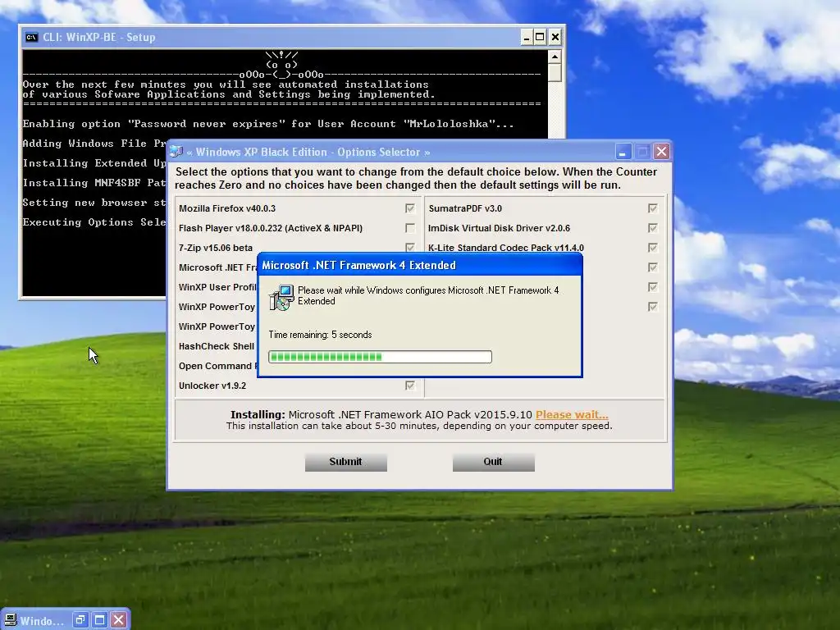Click the Options Selector title bar icon
Screen dimensions: 840x630
(x=176, y=152)
